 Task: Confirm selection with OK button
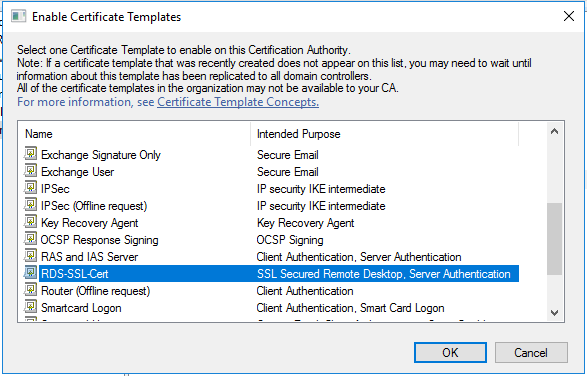[x=450, y=352]
